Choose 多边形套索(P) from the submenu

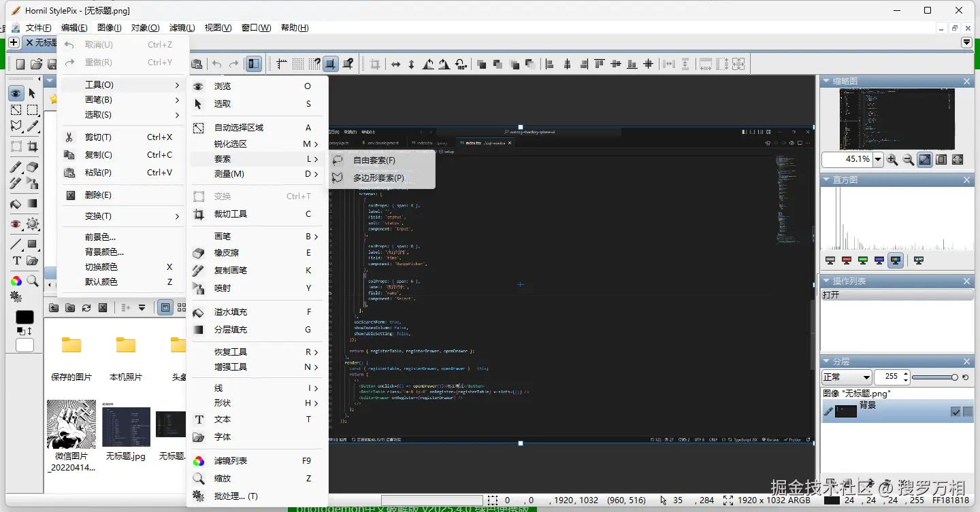pos(378,178)
